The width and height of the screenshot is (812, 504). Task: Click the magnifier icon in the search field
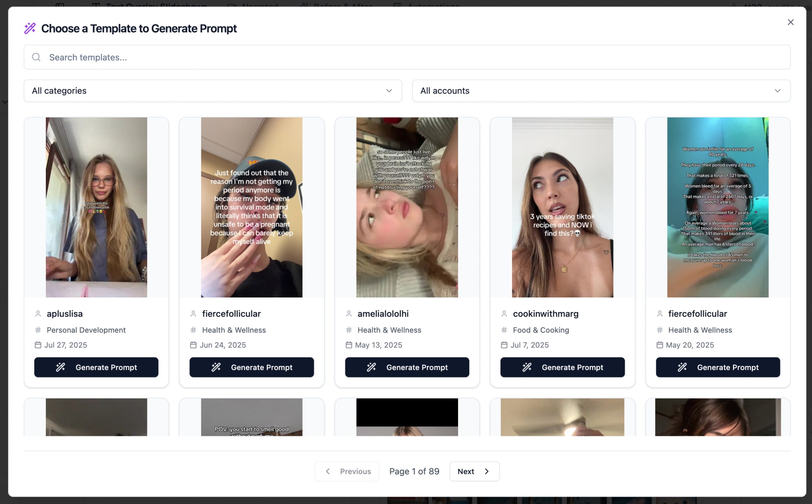pos(37,57)
